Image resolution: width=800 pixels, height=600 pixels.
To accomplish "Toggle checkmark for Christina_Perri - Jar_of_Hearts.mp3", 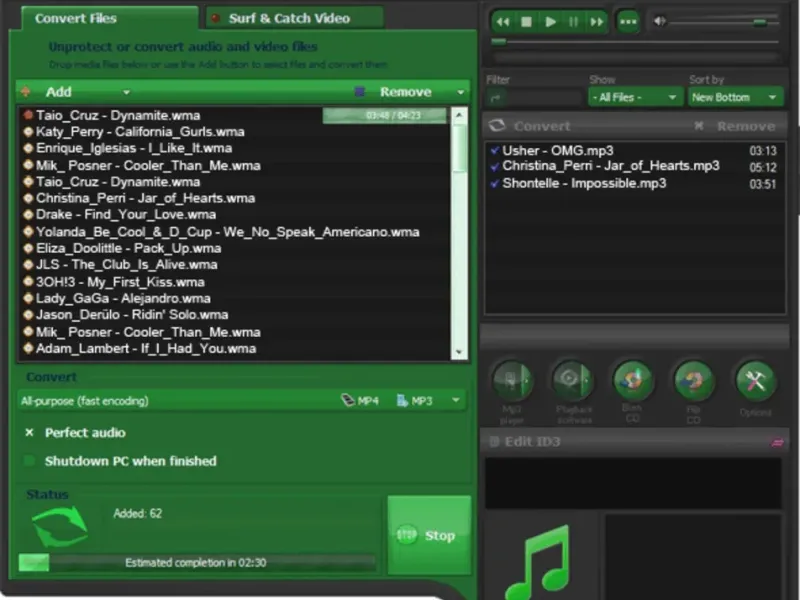I will pos(494,167).
